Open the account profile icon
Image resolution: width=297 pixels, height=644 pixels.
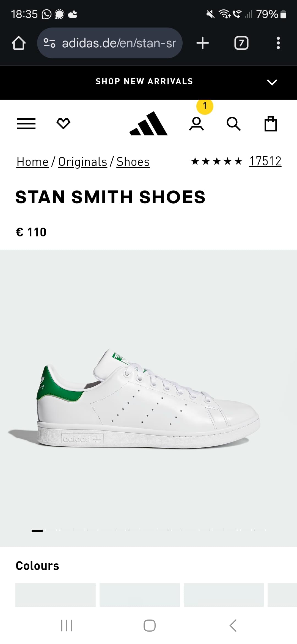click(x=197, y=124)
